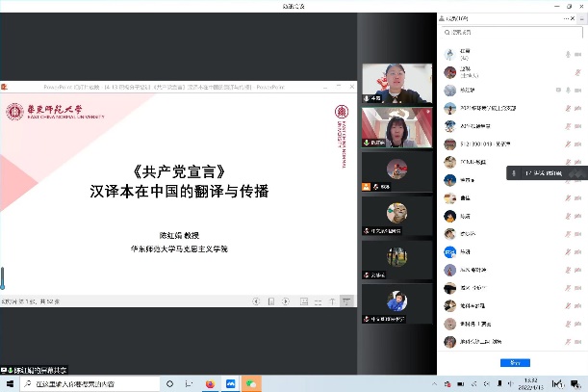This screenshot has width=588, height=392.
Task: Toggle muted microphone in the row starting 2021
Action: coord(568,108)
